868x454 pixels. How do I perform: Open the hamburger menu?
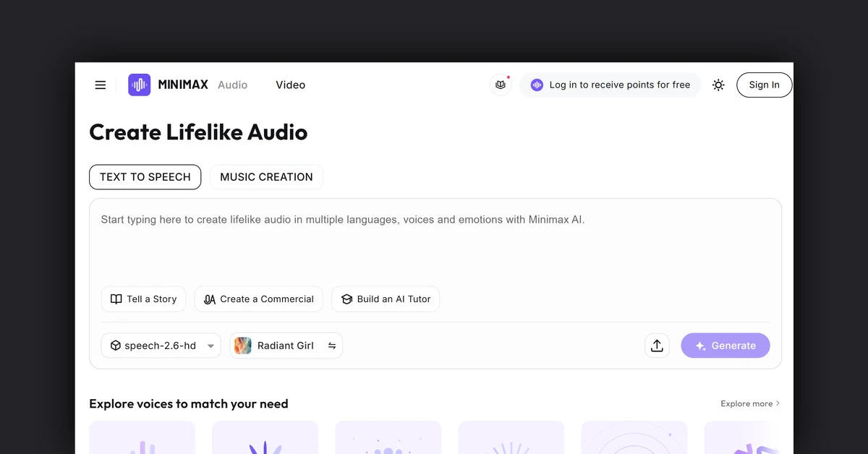(100, 85)
